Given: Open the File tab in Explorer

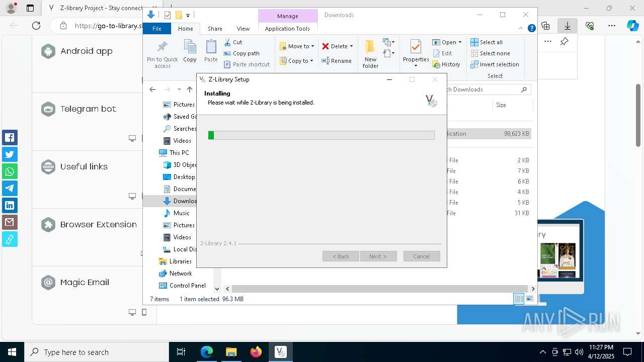Looking at the screenshot, I should 157,29.
